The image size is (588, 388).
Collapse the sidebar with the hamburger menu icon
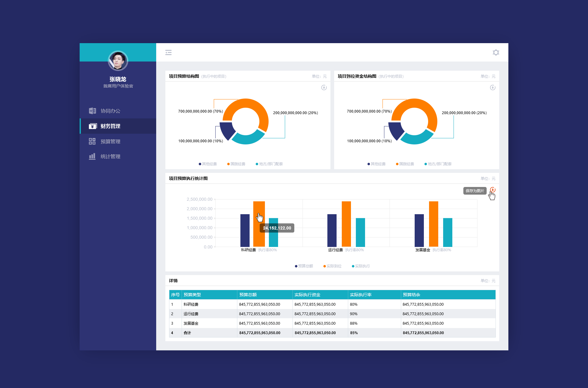(x=168, y=53)
